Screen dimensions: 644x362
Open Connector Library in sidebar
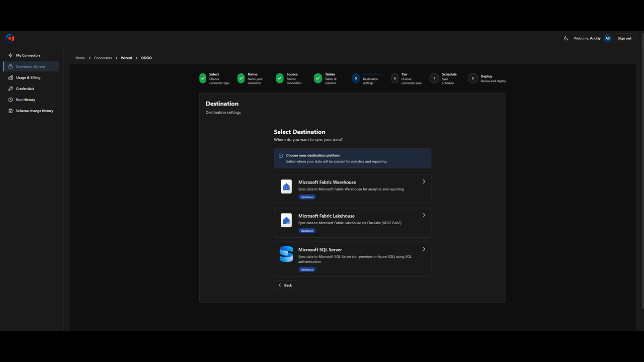point(31,66)
